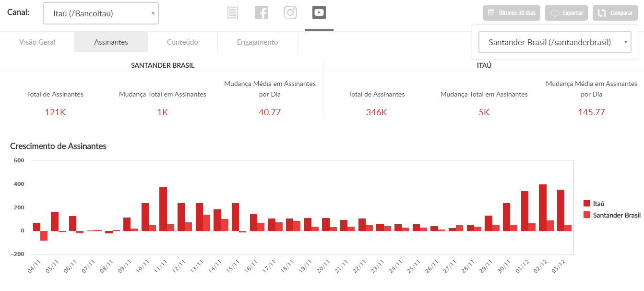
Task: Click the calendar icon in Últimos 30 dias
Action: point(491,13)
